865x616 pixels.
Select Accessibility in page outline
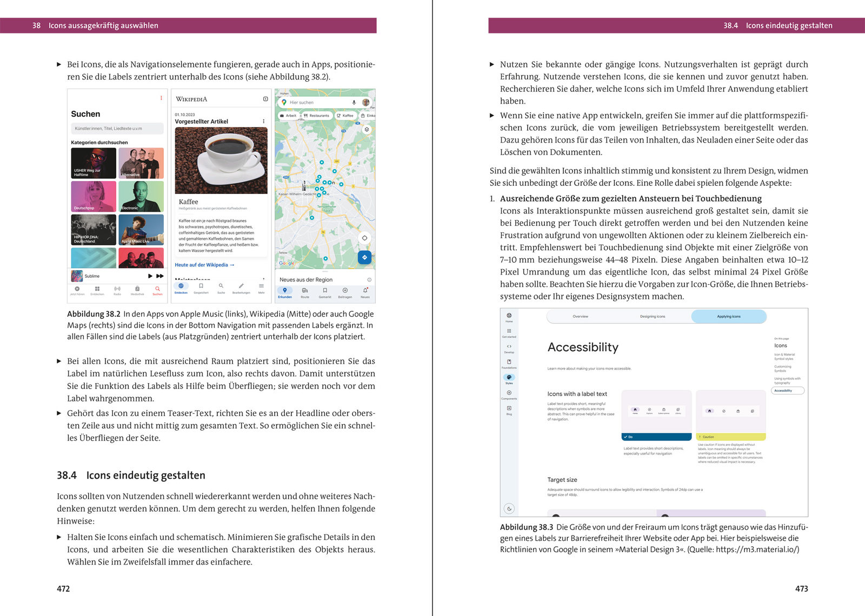[x=788, y=391]
